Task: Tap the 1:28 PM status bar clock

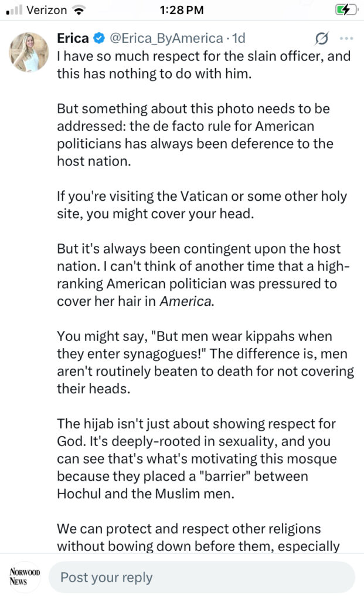Action: [x=182, y=10]
